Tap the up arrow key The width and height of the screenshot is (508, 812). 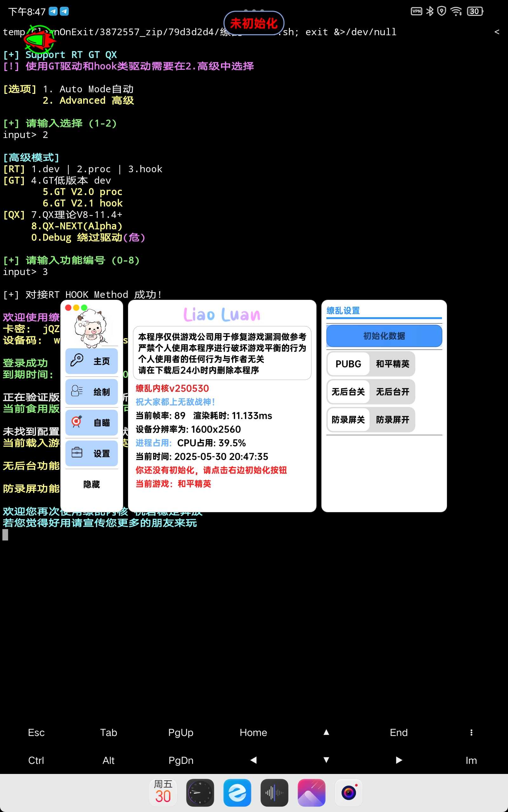click(x=326, y=732)
